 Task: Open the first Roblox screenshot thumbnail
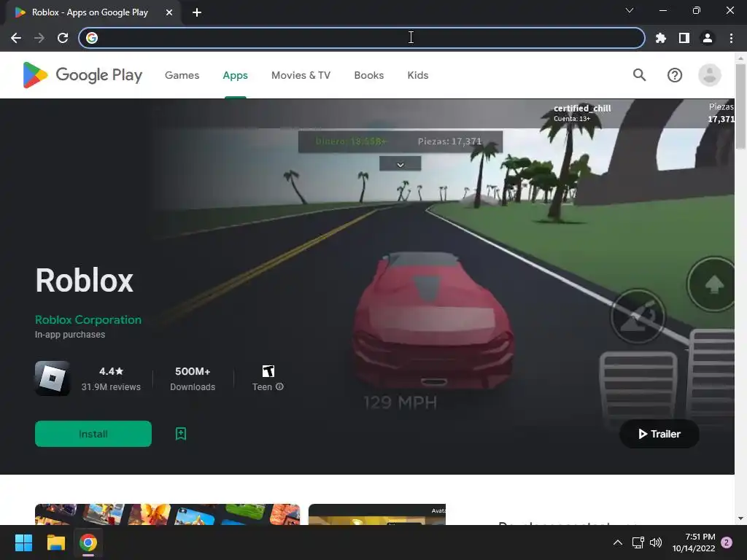click(167, 514)
